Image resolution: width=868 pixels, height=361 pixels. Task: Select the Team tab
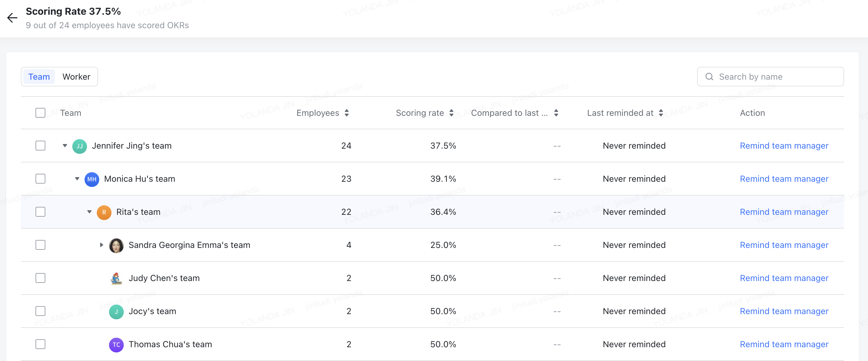pos(39,77)
